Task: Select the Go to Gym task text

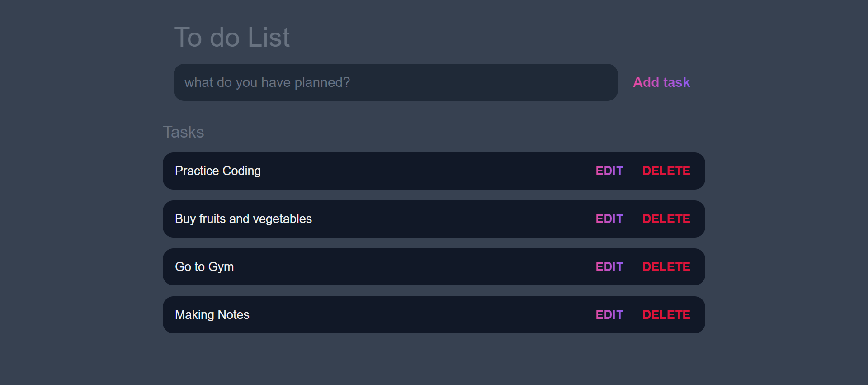Action: click(x=204, y=267)
